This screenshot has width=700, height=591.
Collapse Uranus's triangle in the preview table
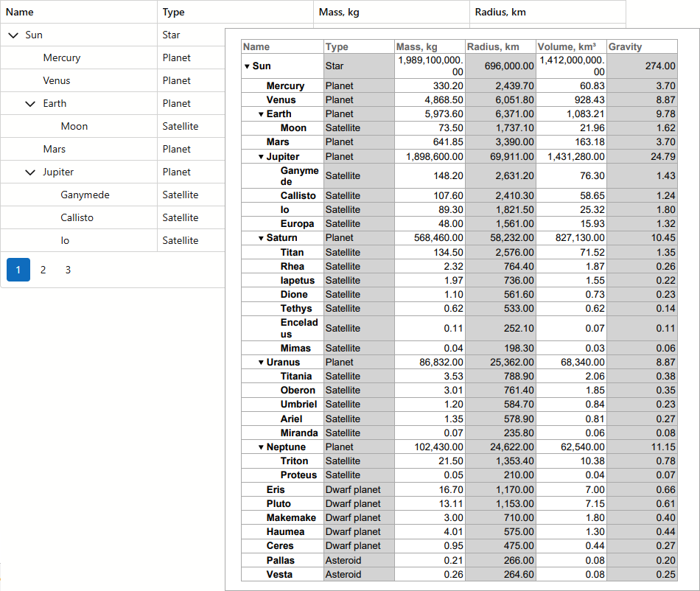(261, 363)
